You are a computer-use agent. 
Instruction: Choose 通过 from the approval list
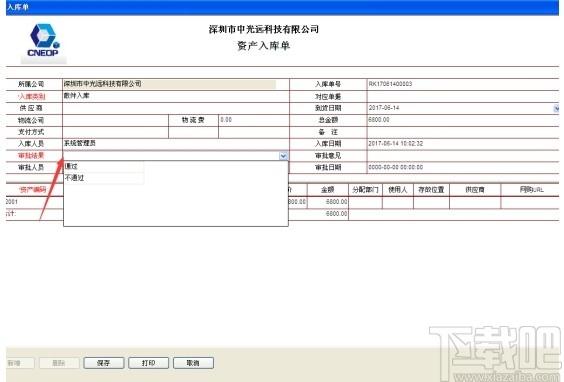(71, 166)
